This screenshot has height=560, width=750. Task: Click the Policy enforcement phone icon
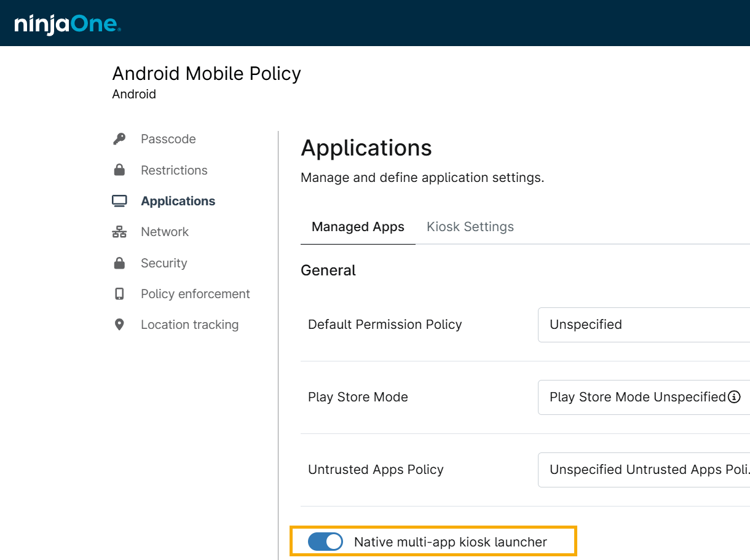(119, 294)
